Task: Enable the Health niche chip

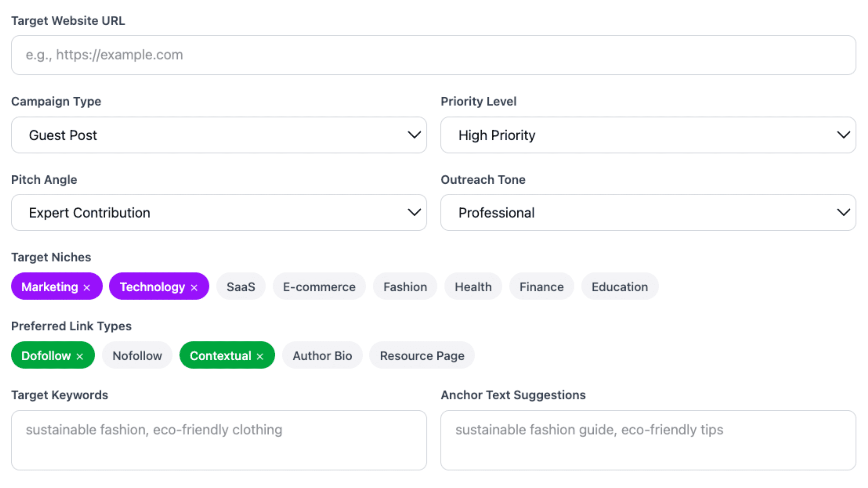Action: pyautogui.click(x=473, y=287)
